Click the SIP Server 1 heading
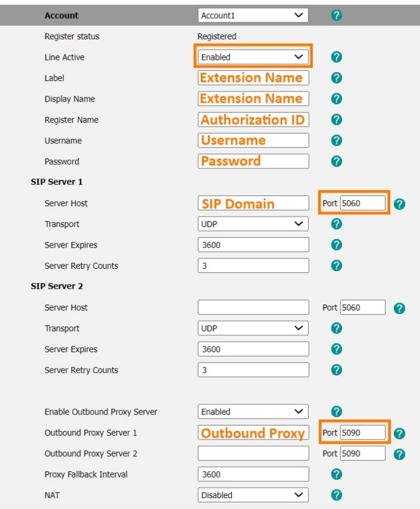The image size is (420, 509). 57,182
